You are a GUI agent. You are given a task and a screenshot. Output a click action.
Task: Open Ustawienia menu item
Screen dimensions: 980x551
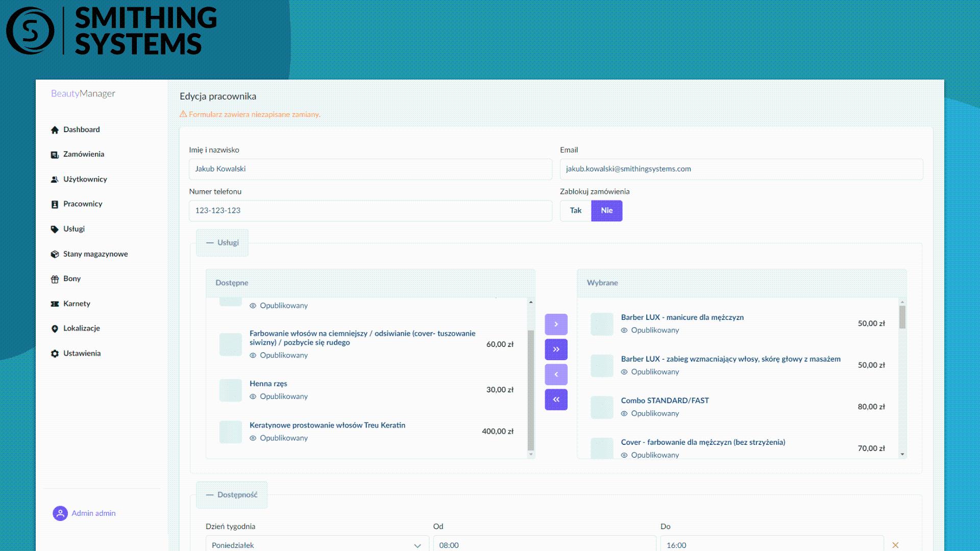tap(82, 353)
